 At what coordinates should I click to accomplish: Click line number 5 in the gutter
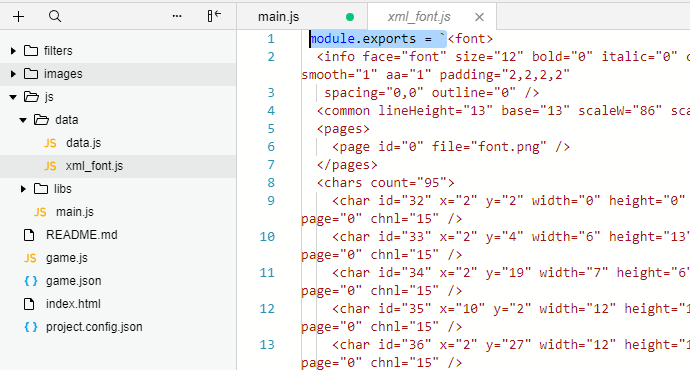[x=271, y=129]
